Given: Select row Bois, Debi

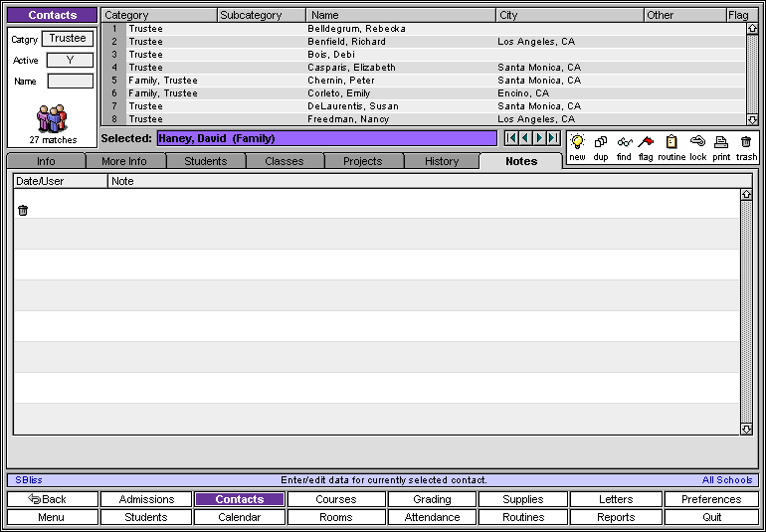Looking at the screenshot, I should click(424, 55).
